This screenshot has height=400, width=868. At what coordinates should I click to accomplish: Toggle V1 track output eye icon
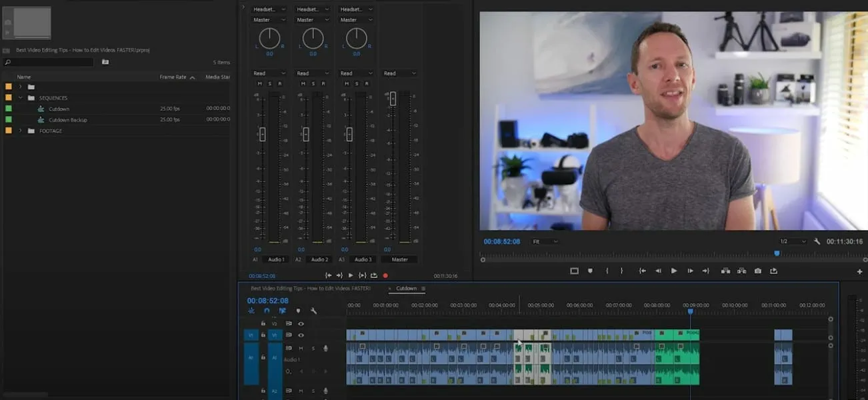(301, 335)
